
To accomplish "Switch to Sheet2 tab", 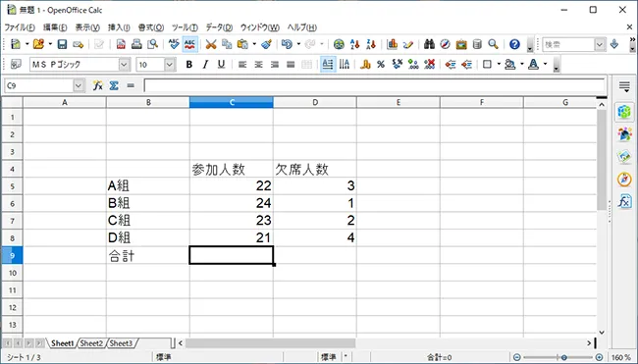I will tap(91, 343).
